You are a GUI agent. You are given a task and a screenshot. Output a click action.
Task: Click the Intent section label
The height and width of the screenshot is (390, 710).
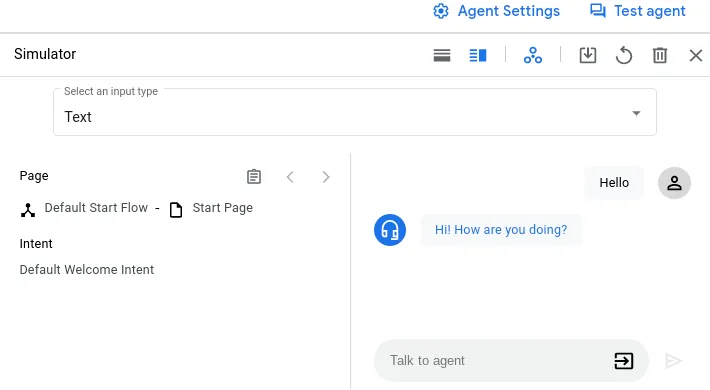point(36,244)
